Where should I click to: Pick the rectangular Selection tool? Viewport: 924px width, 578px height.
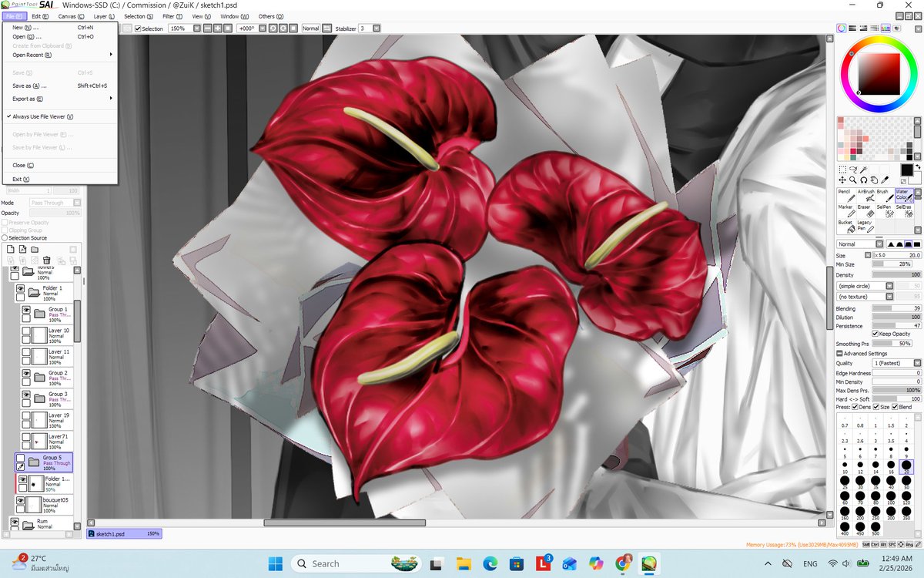coord(842,170)
